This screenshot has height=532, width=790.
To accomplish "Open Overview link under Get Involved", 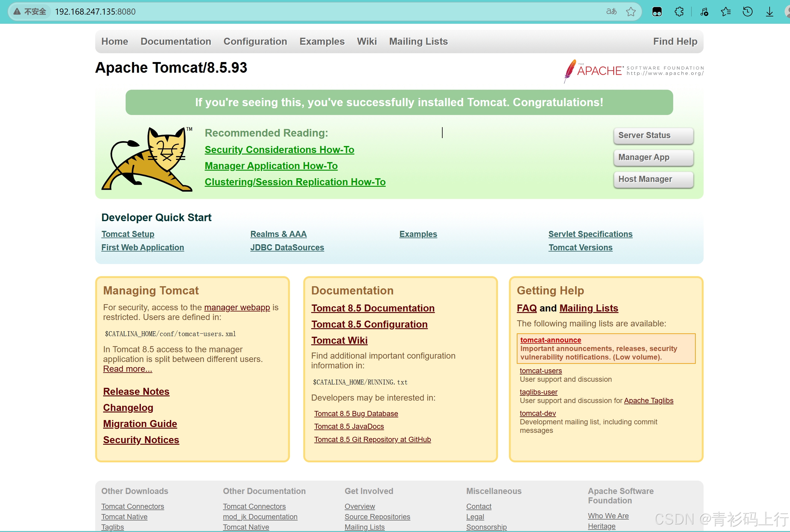I will (359, 506).
